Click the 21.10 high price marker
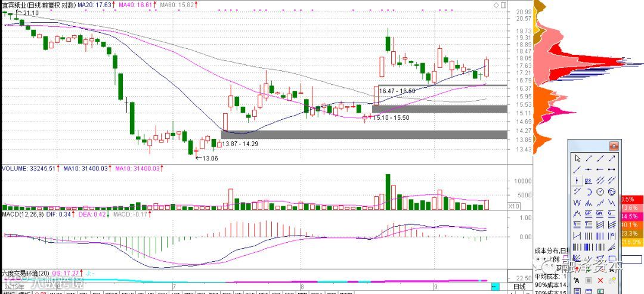The image size is (644, 294). [x=32, y=14]
